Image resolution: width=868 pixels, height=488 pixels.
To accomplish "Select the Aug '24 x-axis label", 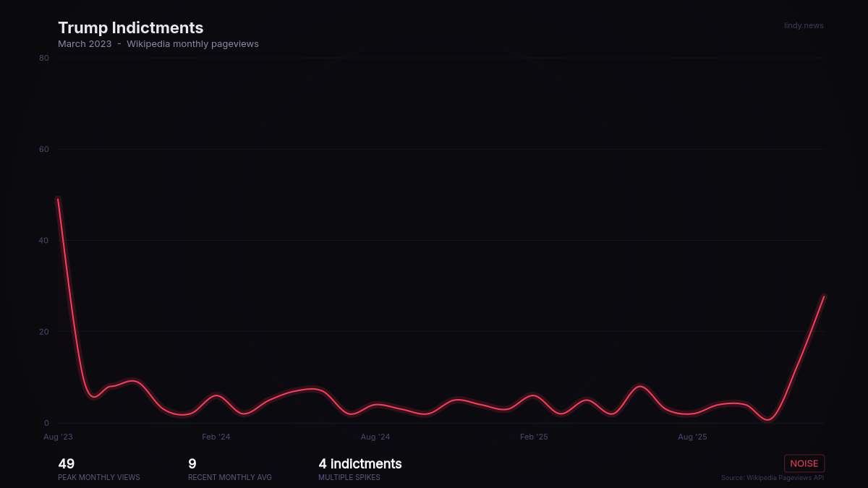I will click(x=375, y=437).
